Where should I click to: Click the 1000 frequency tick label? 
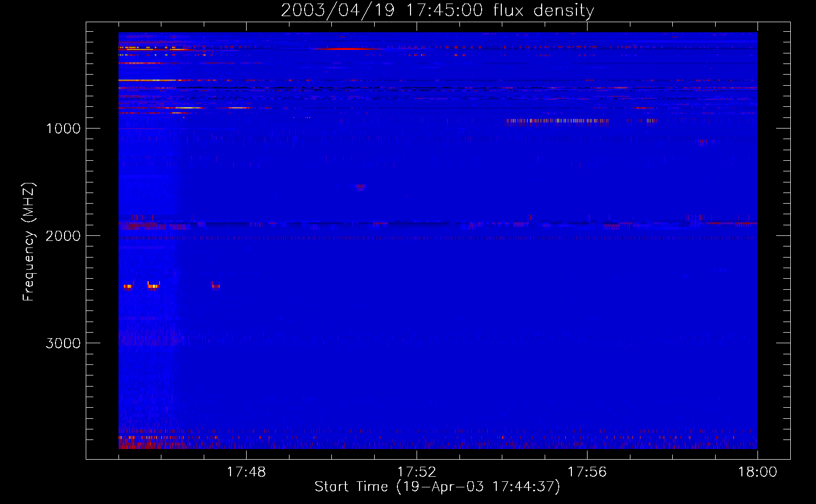pos(63,129)
